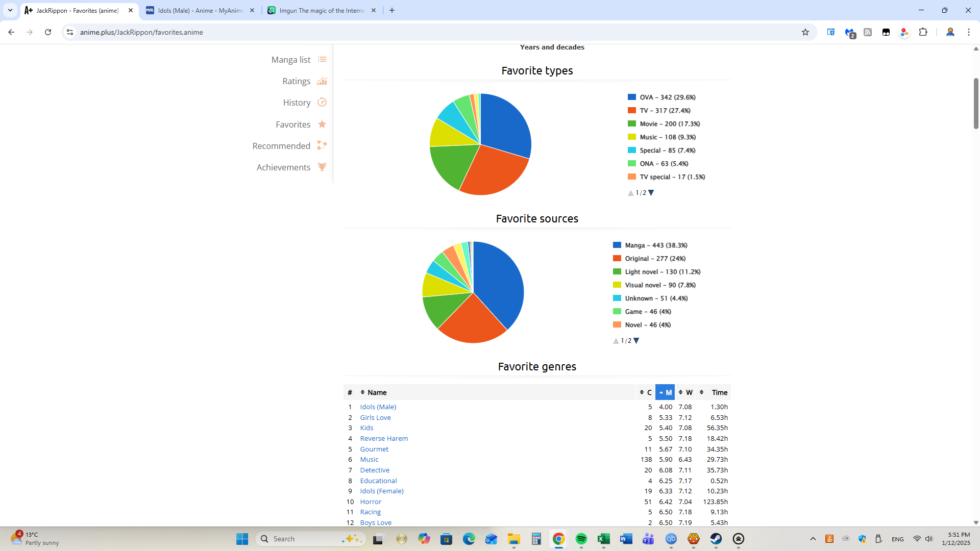Go to next legend page of Favorite sources
Image resolution: width=980 pixels, height=551 pixels.
click(x=636, y=341)
